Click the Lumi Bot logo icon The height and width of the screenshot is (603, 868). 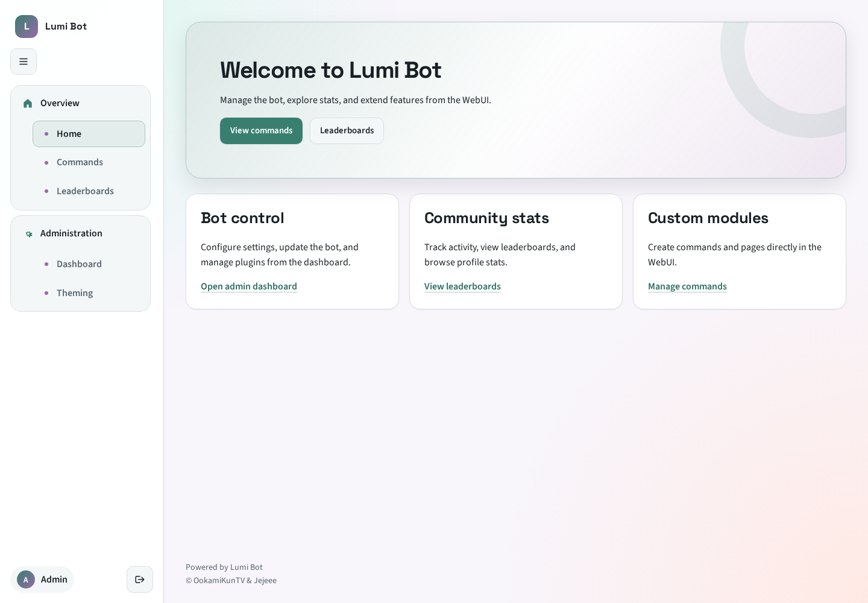click(27, 27)
